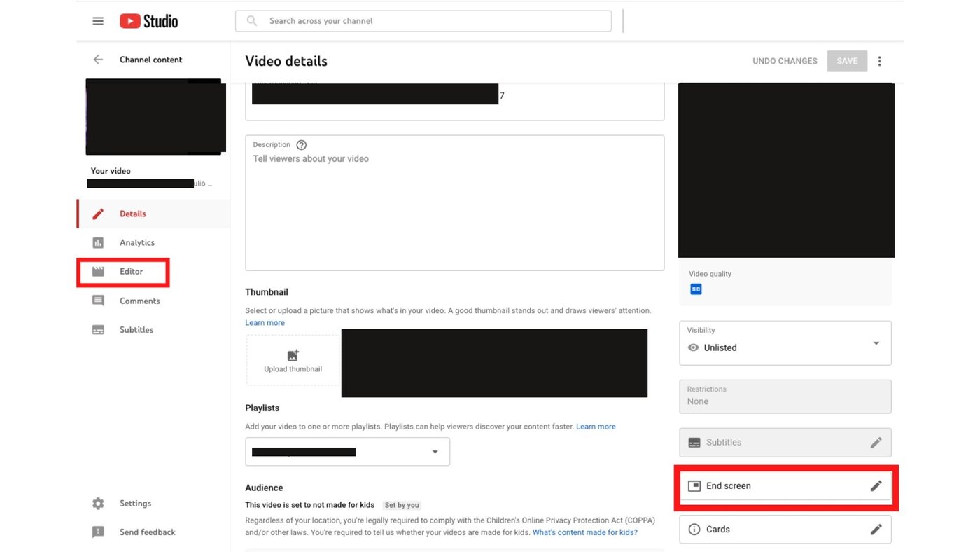The height and width of the screenshot is (552, 980).
Task: Open the Comments section in sidebar
Action: coord(139,301)
